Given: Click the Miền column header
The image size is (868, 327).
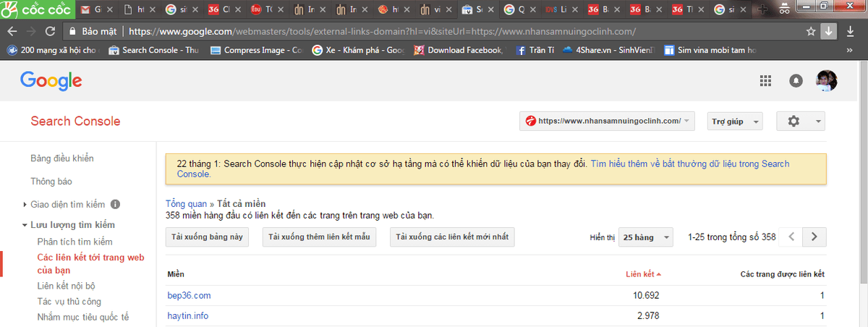Looking at the screenshot, I should point(176,274).
